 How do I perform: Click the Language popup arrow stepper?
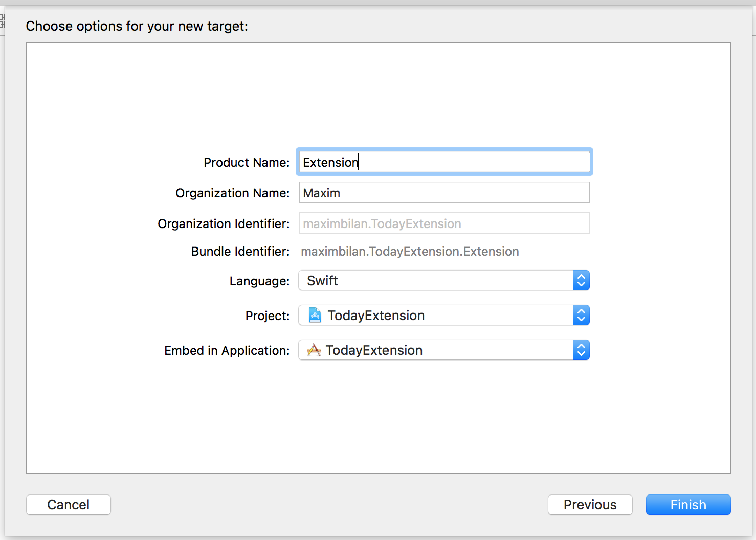tap(581, 281)
